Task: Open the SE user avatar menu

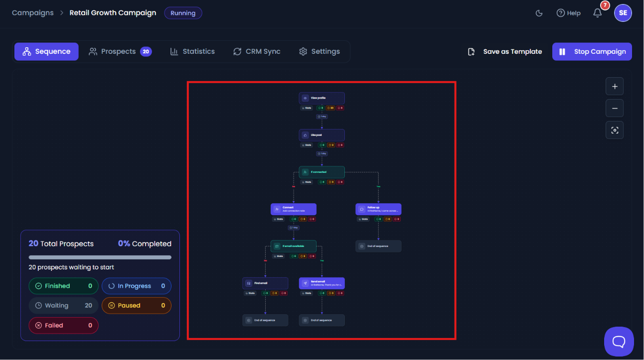Action: (x=623, y=13)
